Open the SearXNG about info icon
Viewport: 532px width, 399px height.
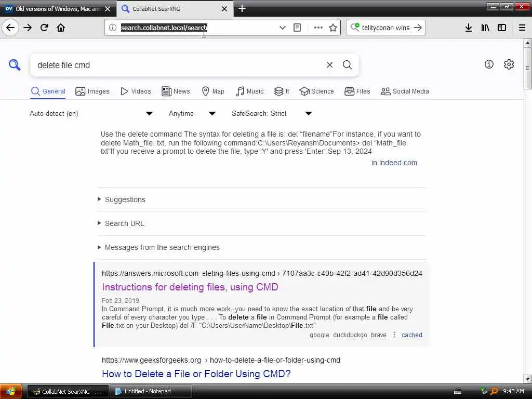[489, 64]
